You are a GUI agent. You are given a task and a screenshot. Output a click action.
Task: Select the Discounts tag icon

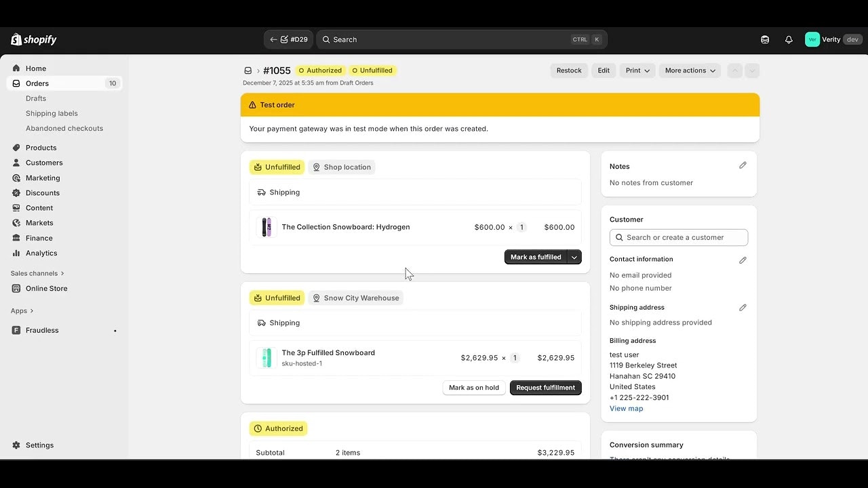pyautogui.click(x=16, y=192)
